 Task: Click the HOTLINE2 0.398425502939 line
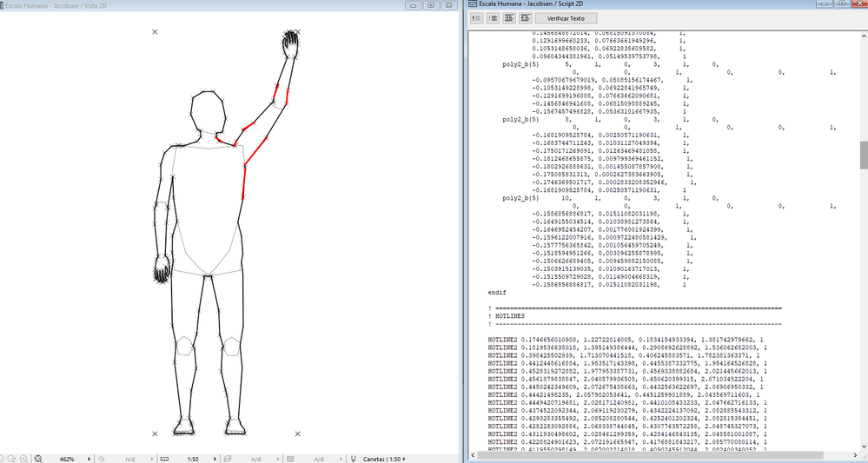pyautogui.click(x=625, y=355)
